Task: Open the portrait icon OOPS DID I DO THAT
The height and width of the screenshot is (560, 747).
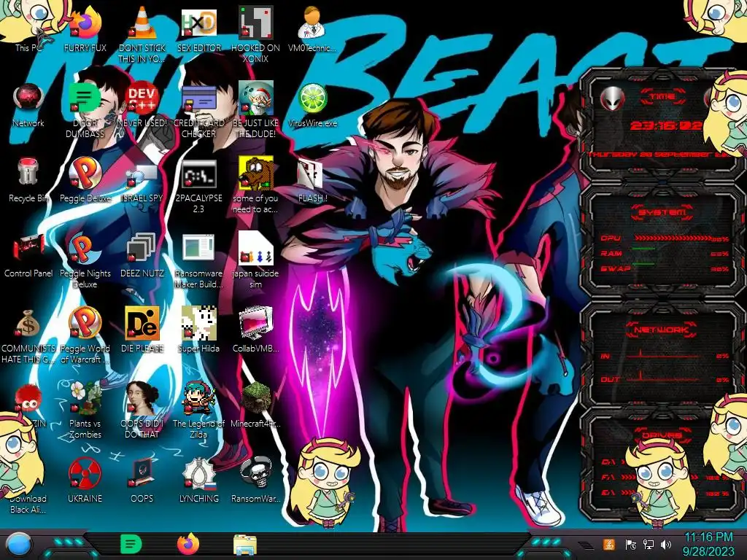Action: (142, 410)
